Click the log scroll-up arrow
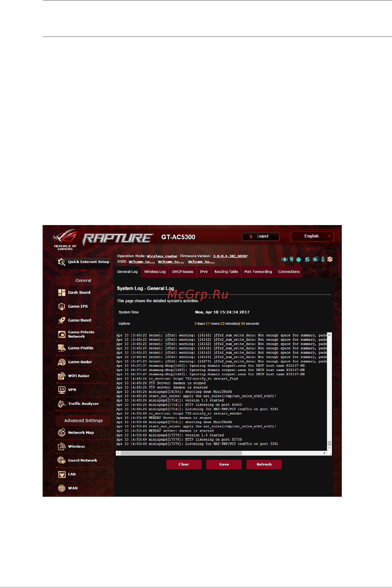Viewport: 392px width, 588px height. [x=329, y=335]
